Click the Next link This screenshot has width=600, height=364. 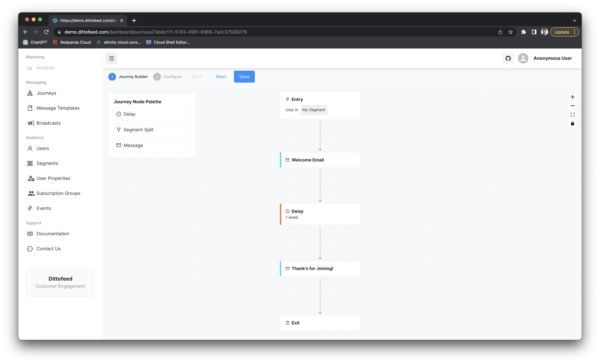pos(221,77)
